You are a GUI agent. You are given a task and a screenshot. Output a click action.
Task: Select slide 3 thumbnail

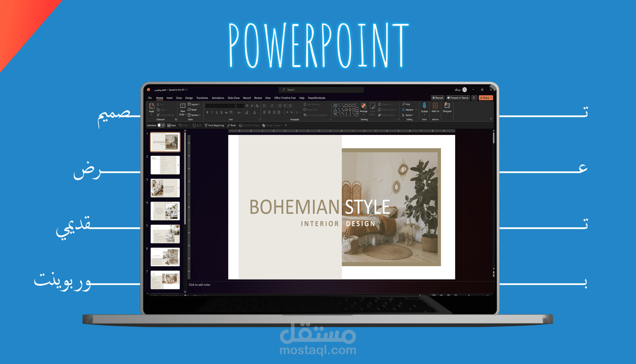coord(165,188)
